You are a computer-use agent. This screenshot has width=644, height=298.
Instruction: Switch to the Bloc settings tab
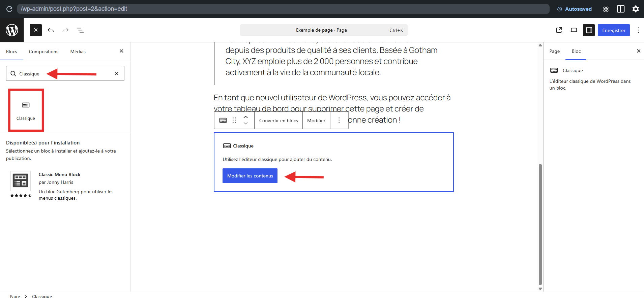pos(576,51)
